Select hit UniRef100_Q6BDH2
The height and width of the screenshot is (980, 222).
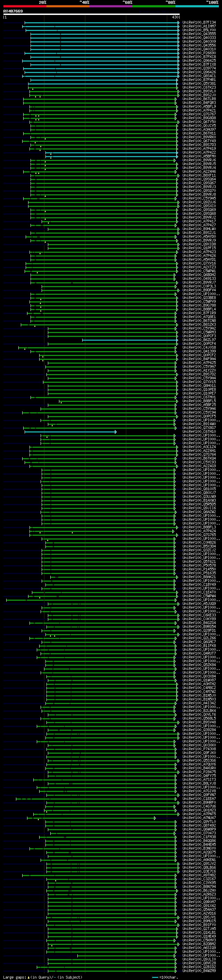[x=199, y=275]
